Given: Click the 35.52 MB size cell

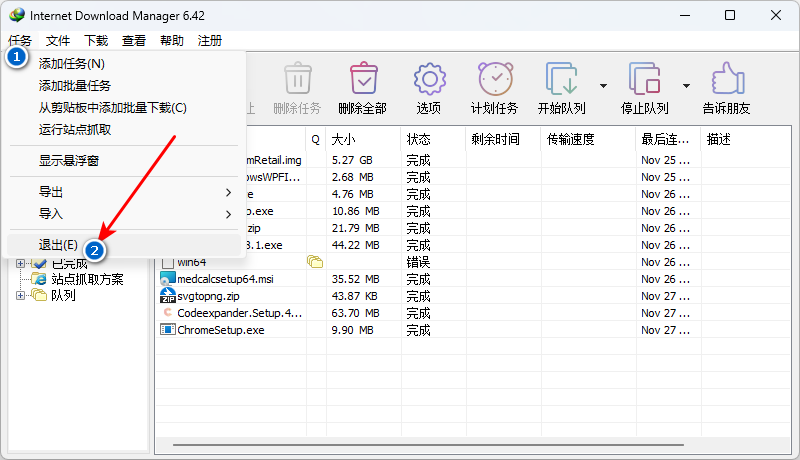Looking at the screenshot, I should pyautogui.click(x=355, y=279).
